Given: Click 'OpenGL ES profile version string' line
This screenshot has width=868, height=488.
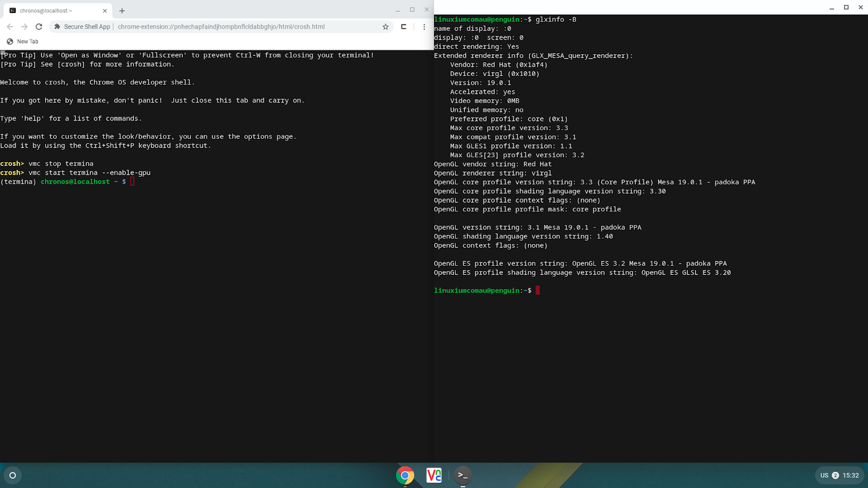Looking at the screenshot, I should (x=580, y=264).
